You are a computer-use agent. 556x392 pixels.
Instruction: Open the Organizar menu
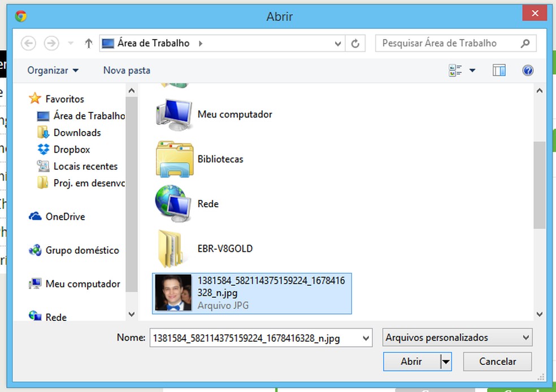(x=53, y=70)
